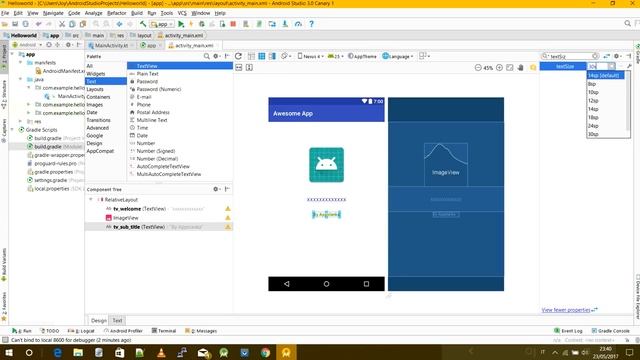Click the red Stop button
640x360 pixels.
click(x=233, y=24)
